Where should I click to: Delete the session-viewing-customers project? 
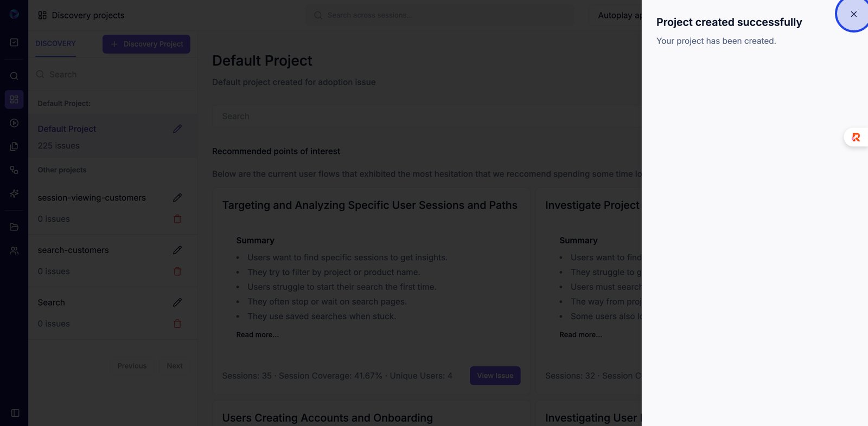177,219
